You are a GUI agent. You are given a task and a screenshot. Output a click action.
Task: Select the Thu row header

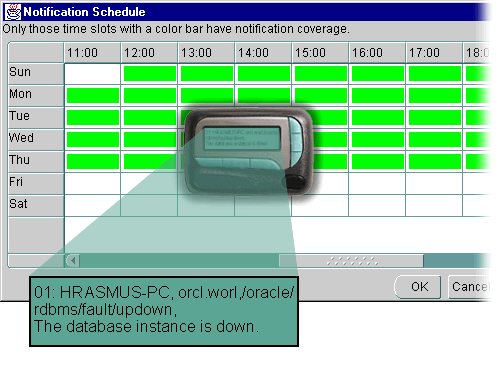(x=36, y=162)
